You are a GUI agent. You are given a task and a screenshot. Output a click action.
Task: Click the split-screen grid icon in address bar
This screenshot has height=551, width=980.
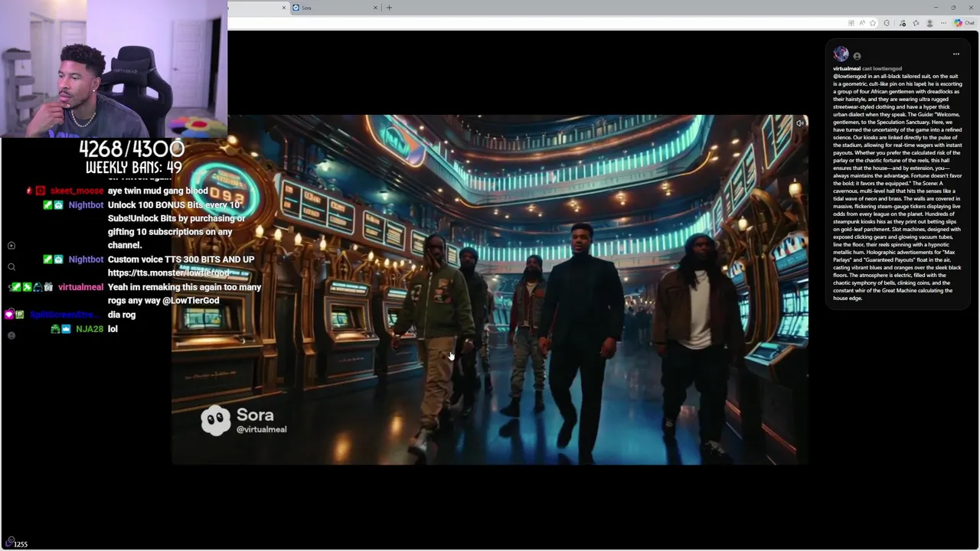851,23
